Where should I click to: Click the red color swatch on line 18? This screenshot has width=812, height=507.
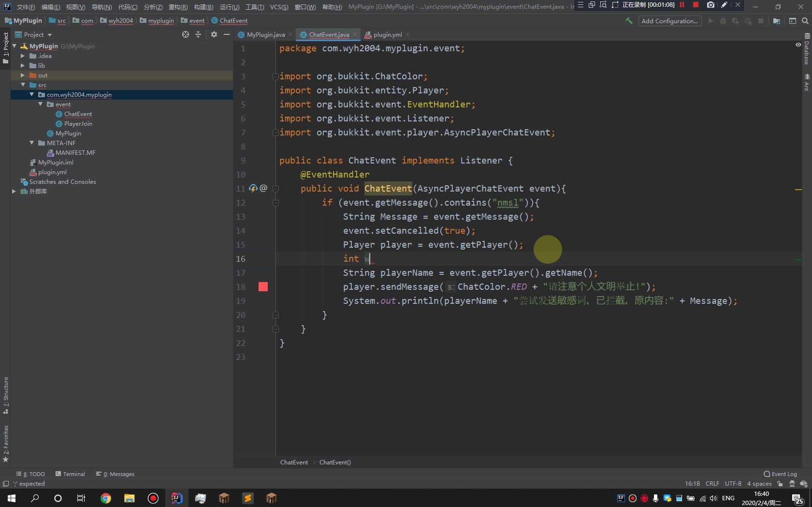(x=263, y=287)
